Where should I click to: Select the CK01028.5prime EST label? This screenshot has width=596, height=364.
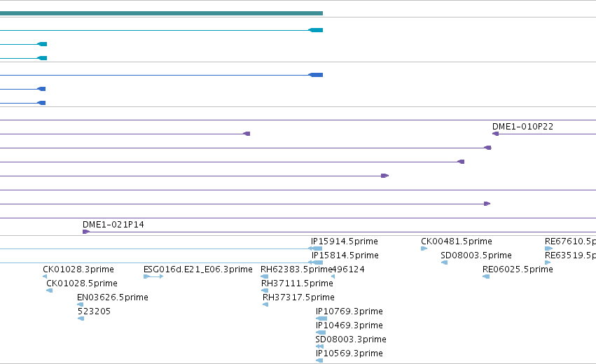[82, 283]
